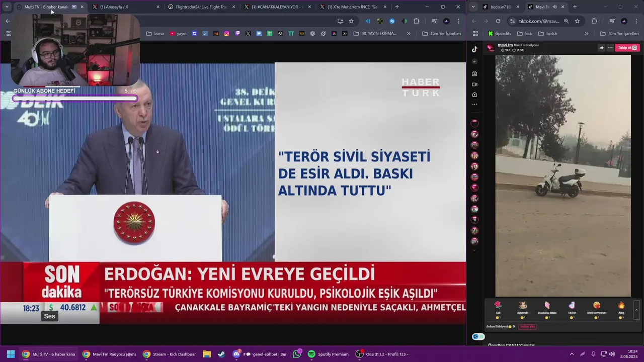Open 'Tüm Yer İşaretleri' folder in left browser

coord(441,34)
